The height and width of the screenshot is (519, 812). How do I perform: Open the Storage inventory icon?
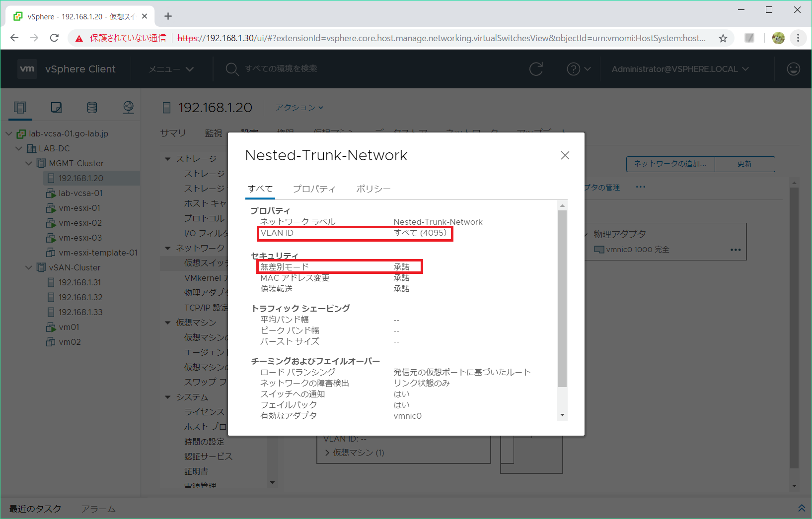click(92, 107)
